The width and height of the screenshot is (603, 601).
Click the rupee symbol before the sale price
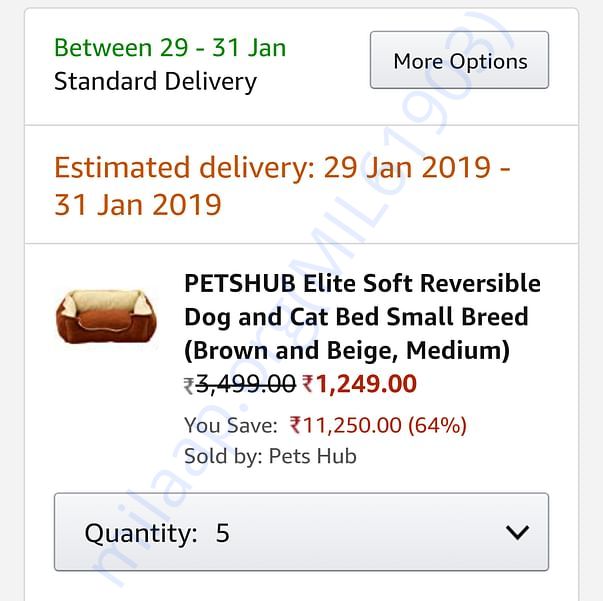click(x=308, y=384)
